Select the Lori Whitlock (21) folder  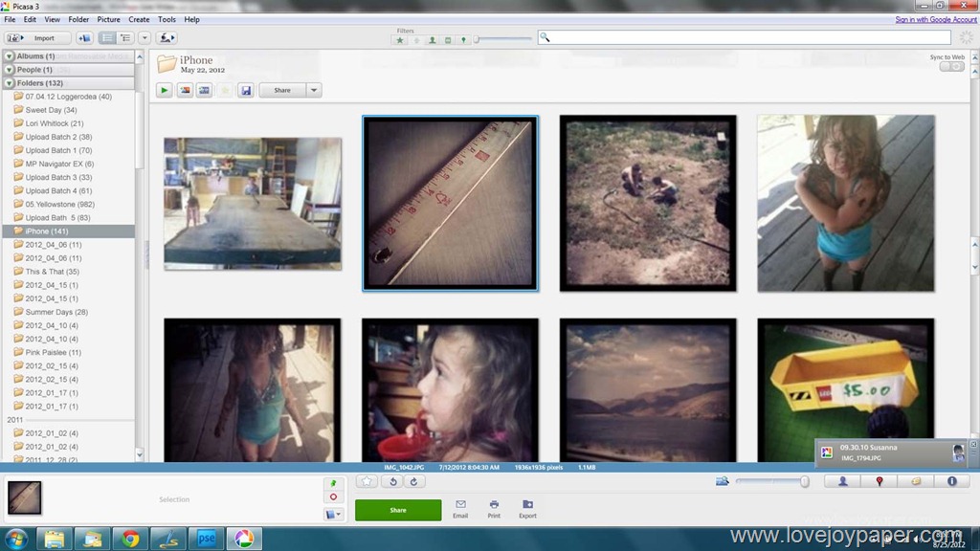[x=55, y=123]
